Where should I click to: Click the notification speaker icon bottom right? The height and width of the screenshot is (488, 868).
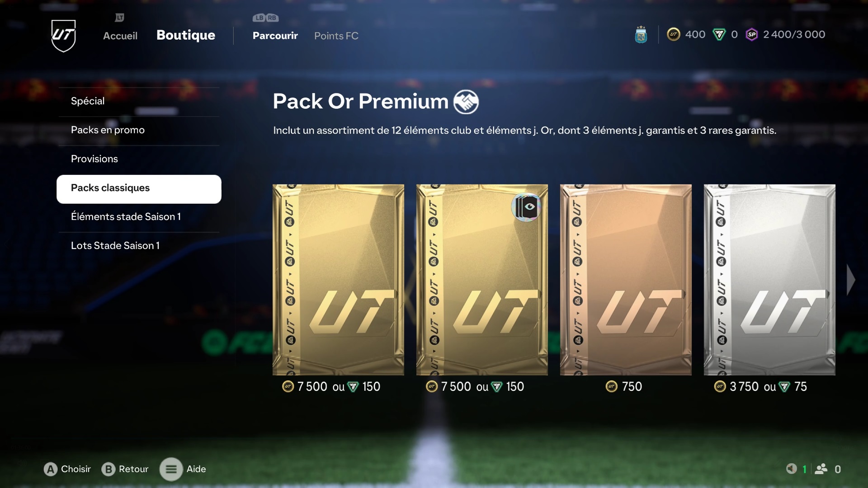[791, 469]
